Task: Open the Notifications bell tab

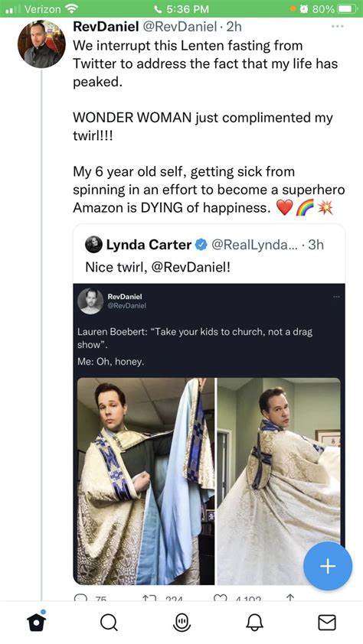Action: pyautogui.click(x=254, y=623)
